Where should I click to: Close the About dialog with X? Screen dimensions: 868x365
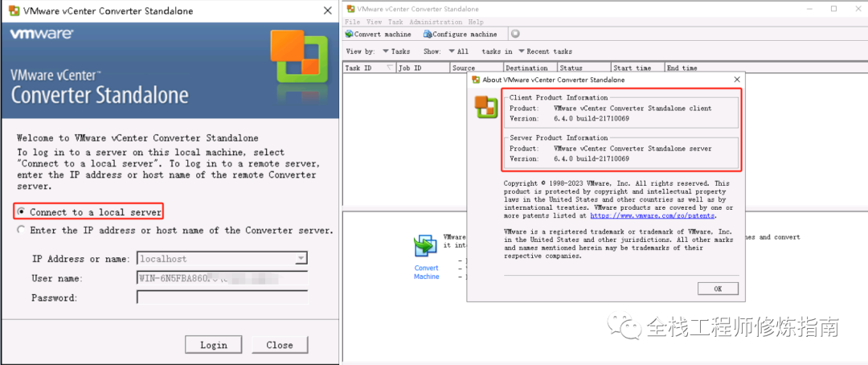click(737, 80)
